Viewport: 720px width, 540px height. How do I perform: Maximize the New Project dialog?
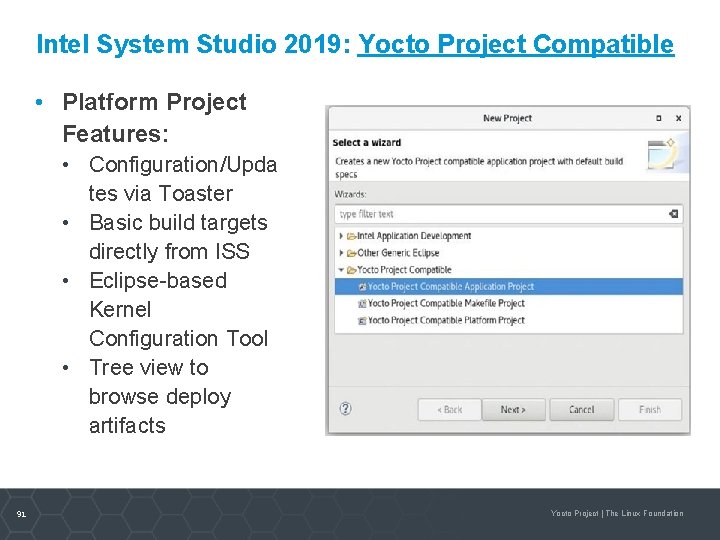coord(658,118)
